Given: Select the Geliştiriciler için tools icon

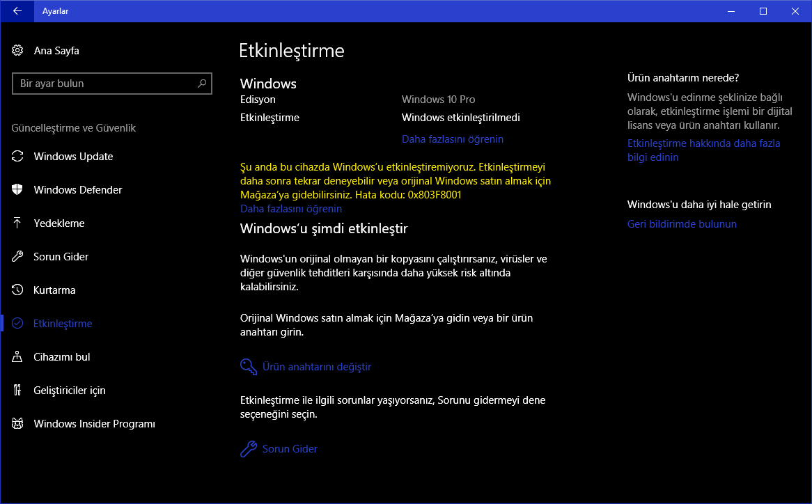Looking at the screenshot, I should pos(17,390).
